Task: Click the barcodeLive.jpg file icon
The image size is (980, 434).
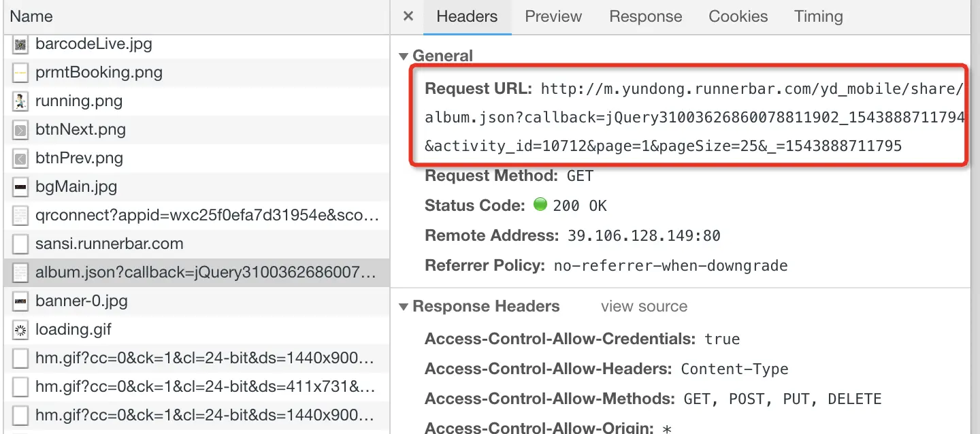Action: click(x=20, y=44)
